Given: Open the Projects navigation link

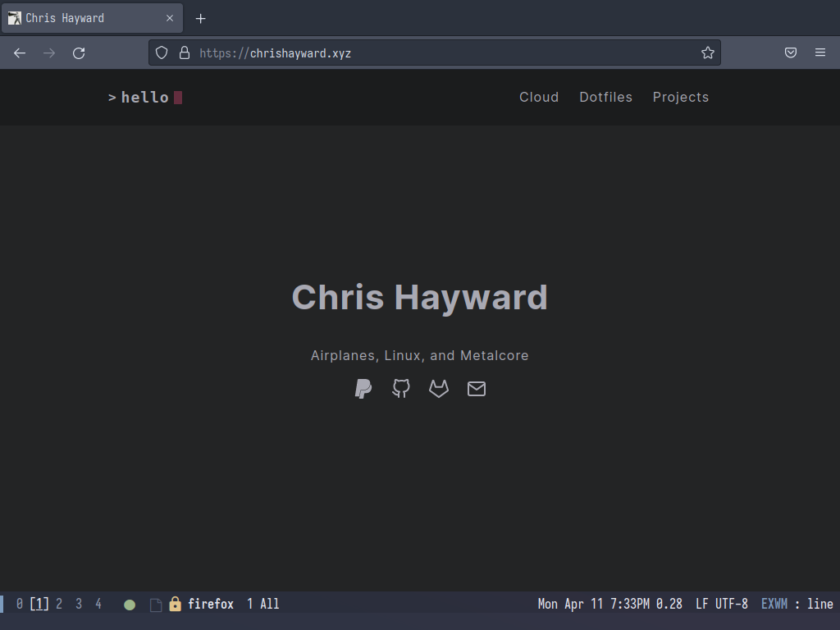Looking at the screenshot, I should point(681,97).
